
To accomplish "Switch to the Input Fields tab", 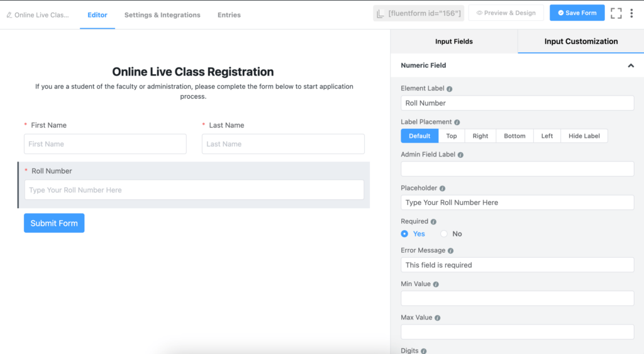I will click(454, 41).
